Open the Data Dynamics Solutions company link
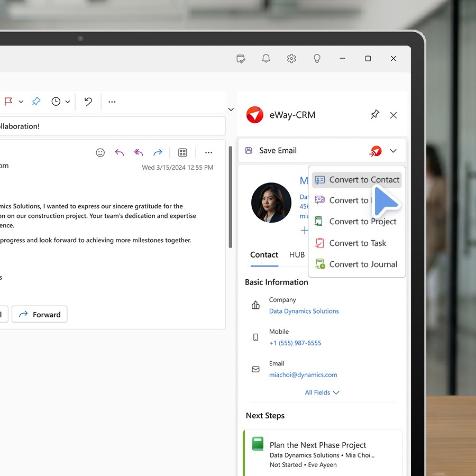The width and height of the screenshot is (476, 476). 304,311
